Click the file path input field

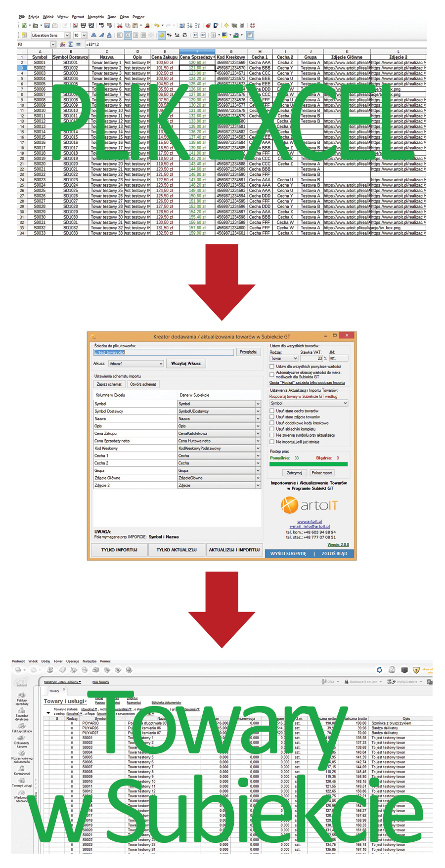(164, 352)
